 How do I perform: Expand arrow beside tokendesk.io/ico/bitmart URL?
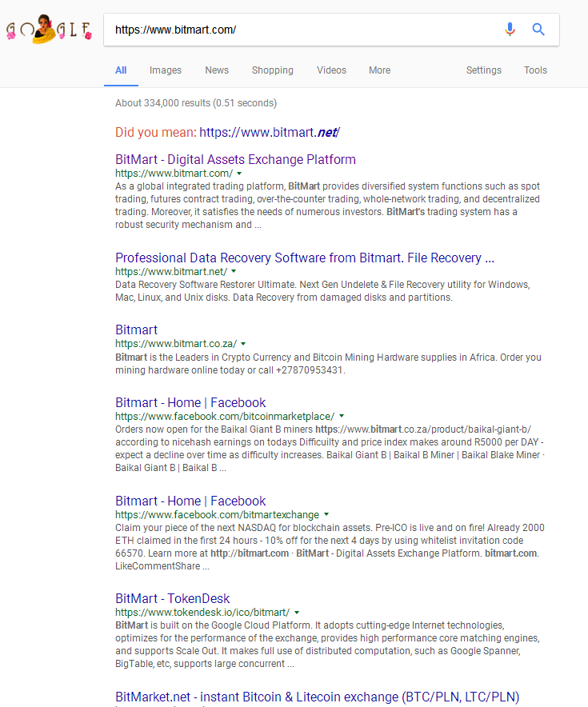click(297, 613)
